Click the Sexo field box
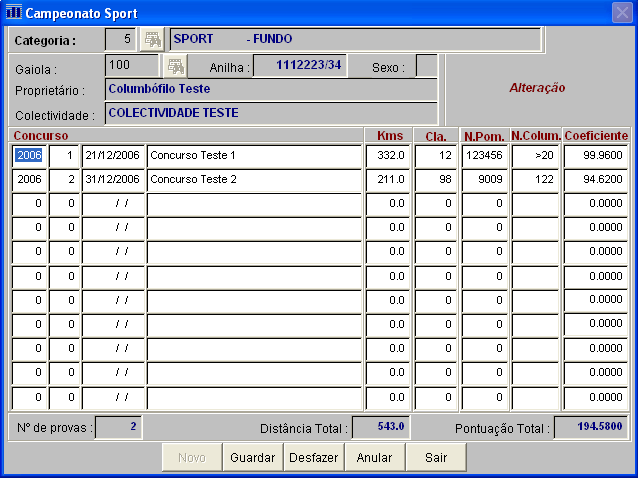This screenshot has width=638, height=478. coord(426,67)
